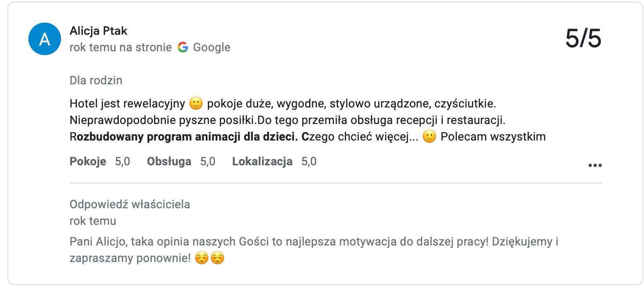Open reviewer name Alicja Ptak
Screen dimensions: 644x286
point(99,31)
